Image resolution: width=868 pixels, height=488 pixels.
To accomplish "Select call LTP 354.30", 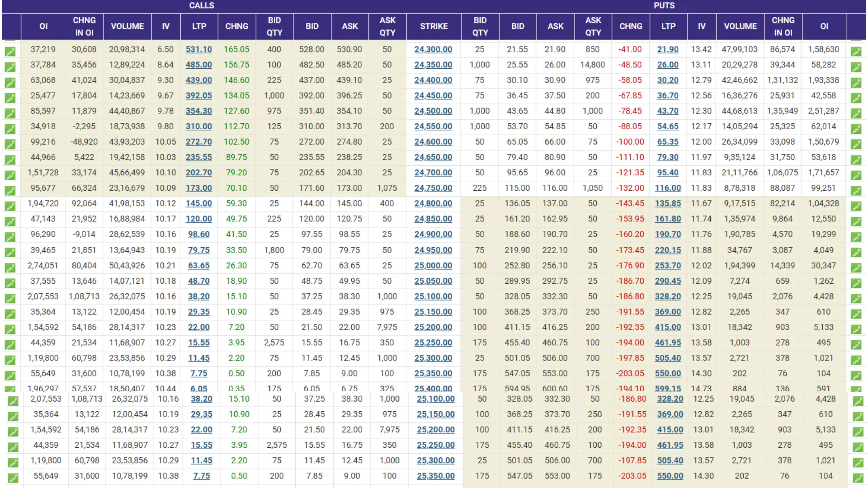I will pos(198,111).
